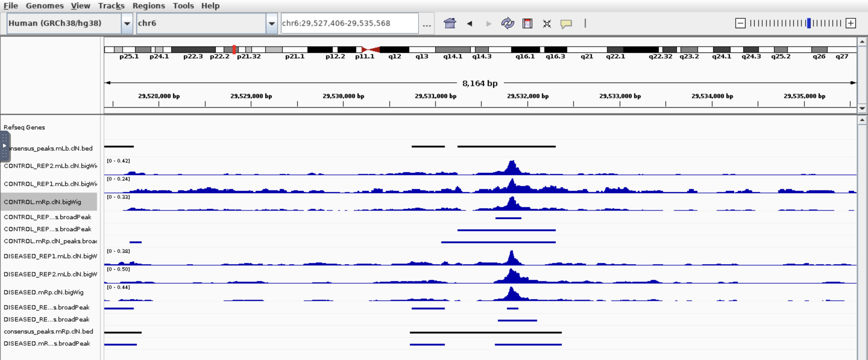Click the ellipsis button beside locus box
Screen dimensions: 868x360
point(426,23)
